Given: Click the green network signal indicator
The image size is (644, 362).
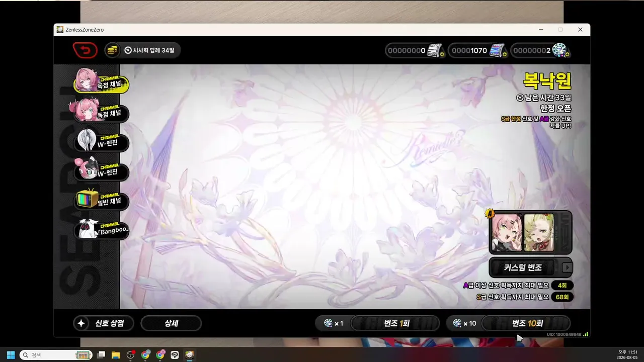Looking at the screenshot, I should point(586,334).
